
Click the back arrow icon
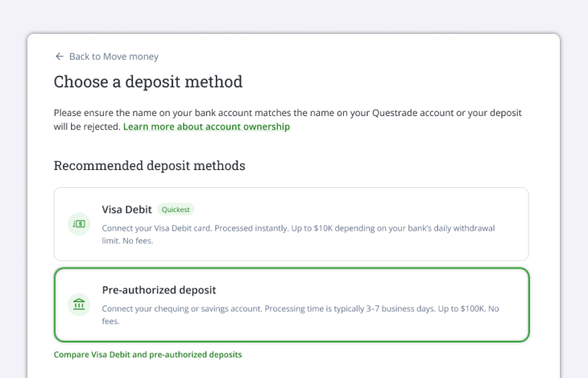pos(59,56)
